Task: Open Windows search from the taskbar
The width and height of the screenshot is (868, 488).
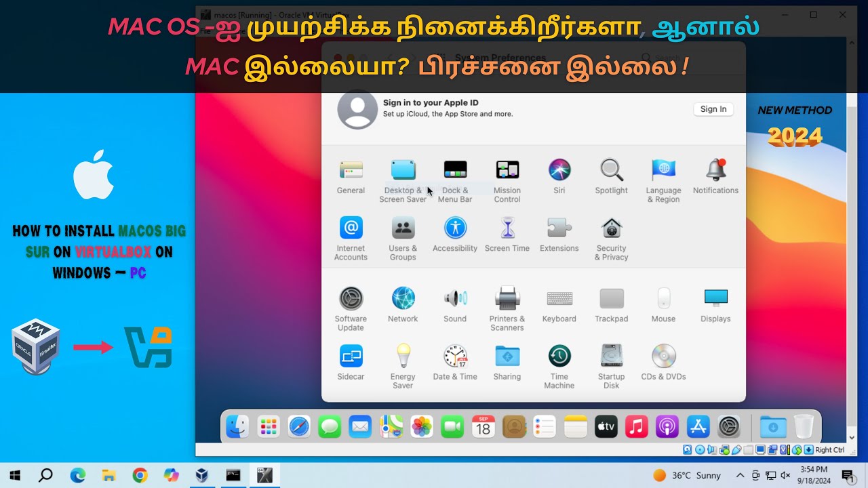Action: (45, 475)
